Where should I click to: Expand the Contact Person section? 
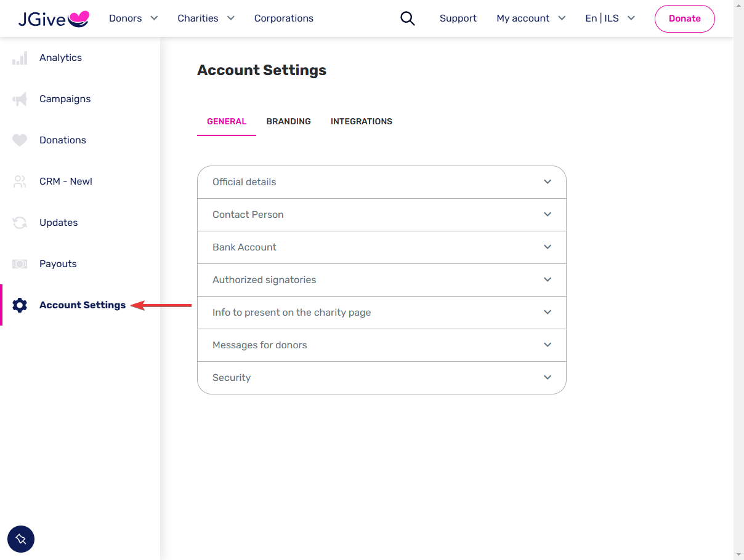tap(381, 215)
